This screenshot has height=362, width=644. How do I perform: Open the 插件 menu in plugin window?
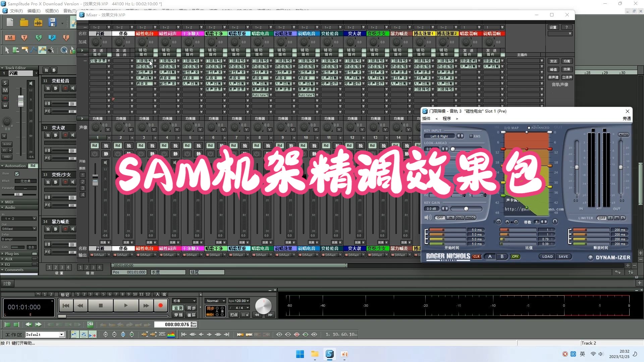point(426,118)
